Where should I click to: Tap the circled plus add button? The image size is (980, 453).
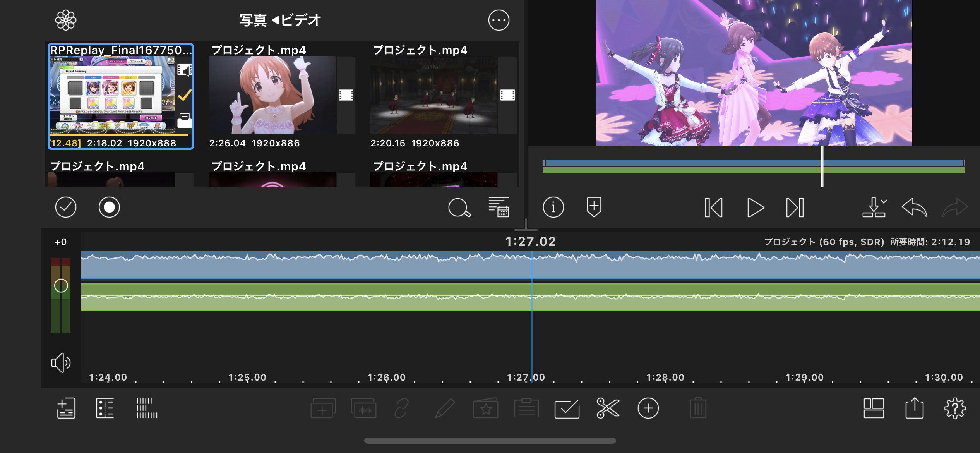tap(648, 408)
